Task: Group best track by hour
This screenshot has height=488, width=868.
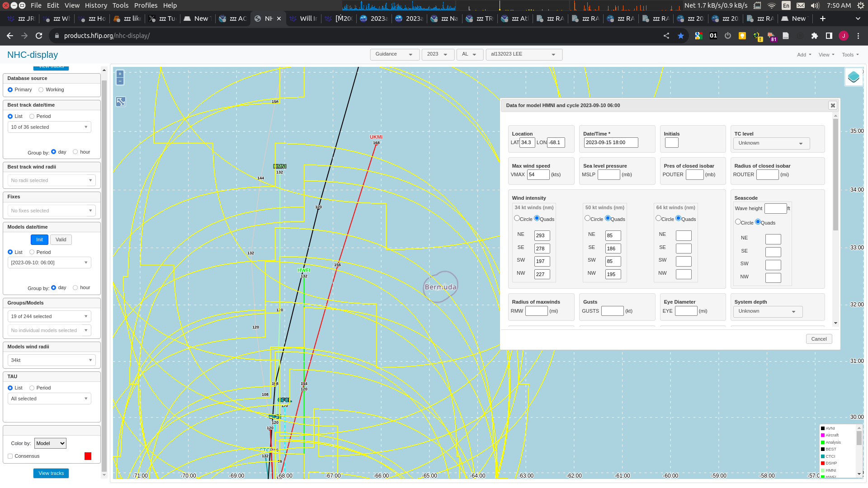Action: 75,152
